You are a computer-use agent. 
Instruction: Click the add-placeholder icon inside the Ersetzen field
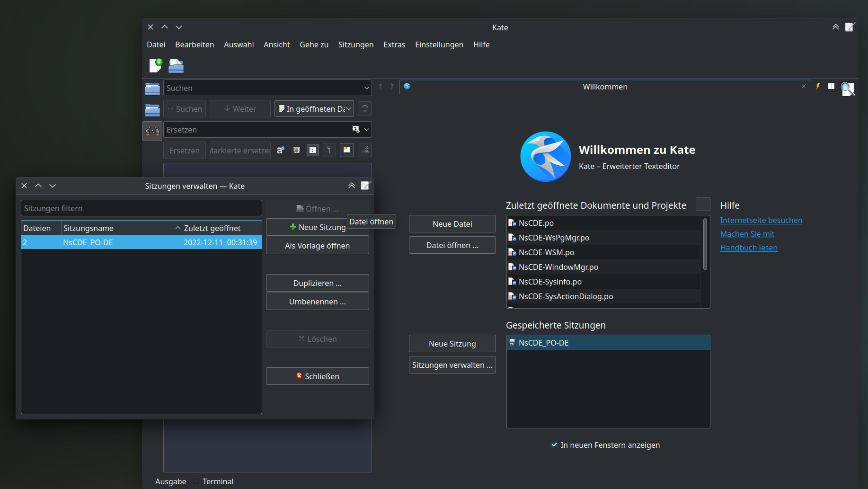[x=356, y=129]
